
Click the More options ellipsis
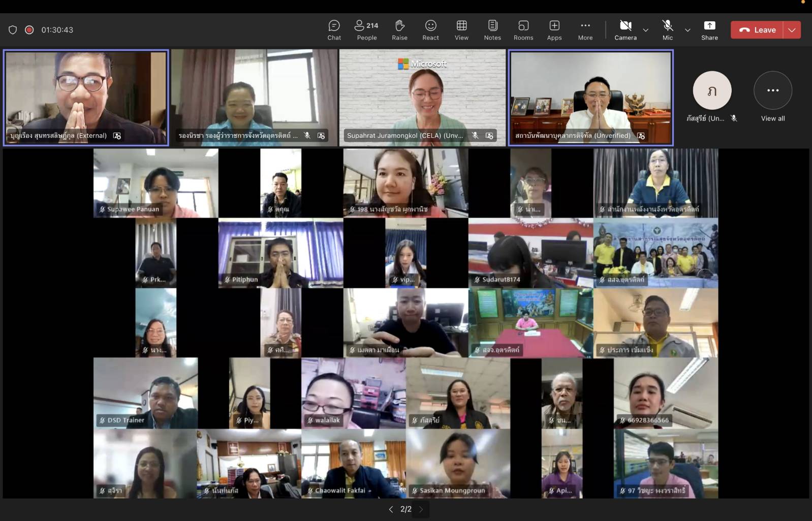[x=585, y=30]
